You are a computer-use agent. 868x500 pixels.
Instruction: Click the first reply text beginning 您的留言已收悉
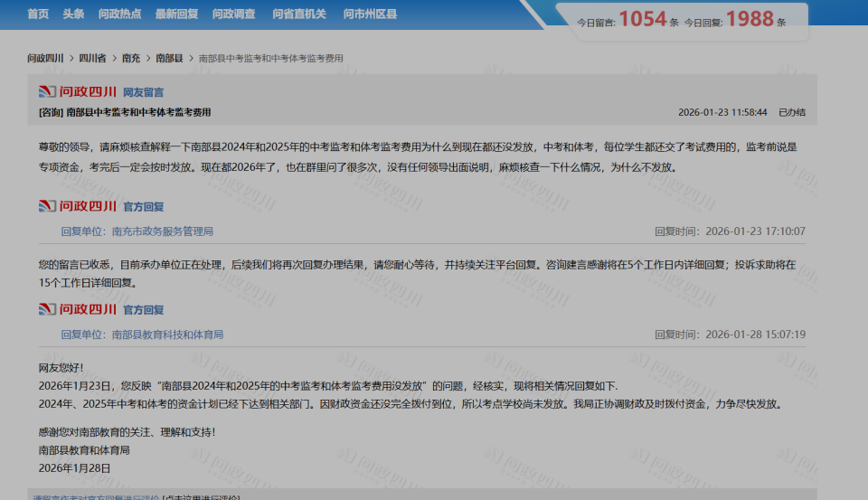[x=418, y=274]
